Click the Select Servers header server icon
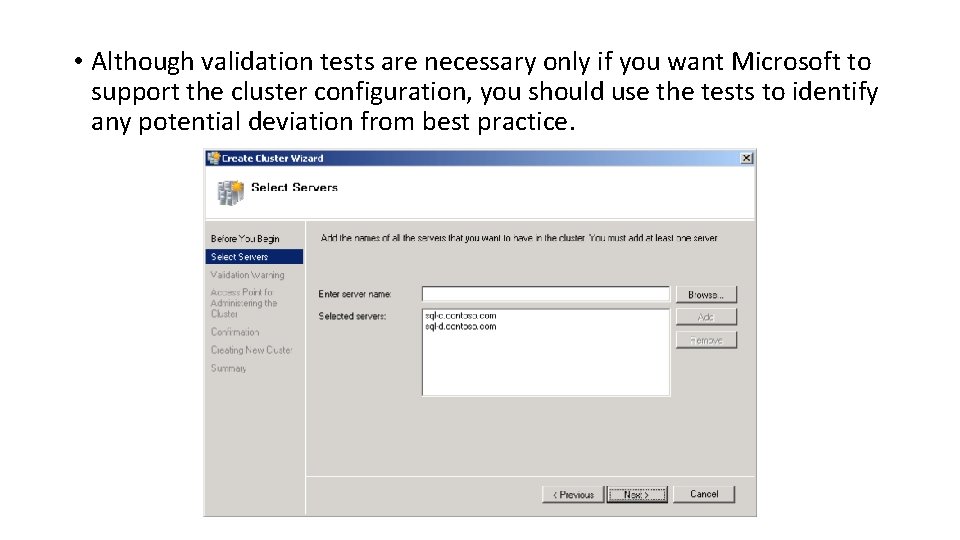This screenshot has width=960, height=540. [230, 192]
